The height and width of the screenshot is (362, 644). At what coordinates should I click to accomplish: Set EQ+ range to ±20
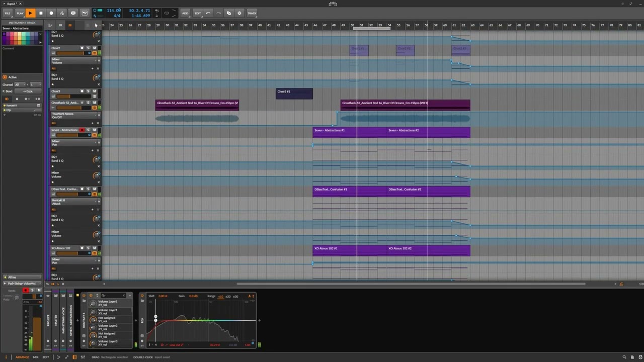point(228,296)
